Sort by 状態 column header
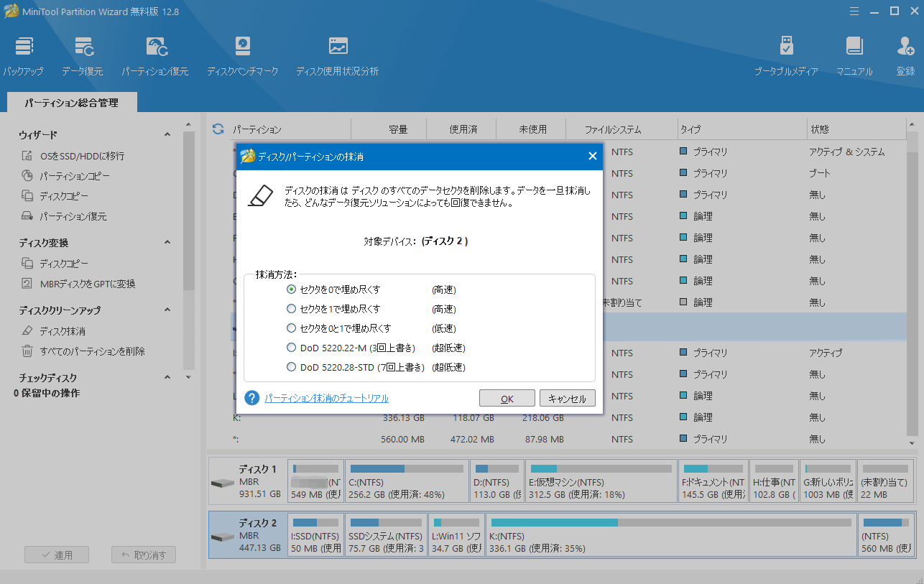 click(x=856, y=129)
